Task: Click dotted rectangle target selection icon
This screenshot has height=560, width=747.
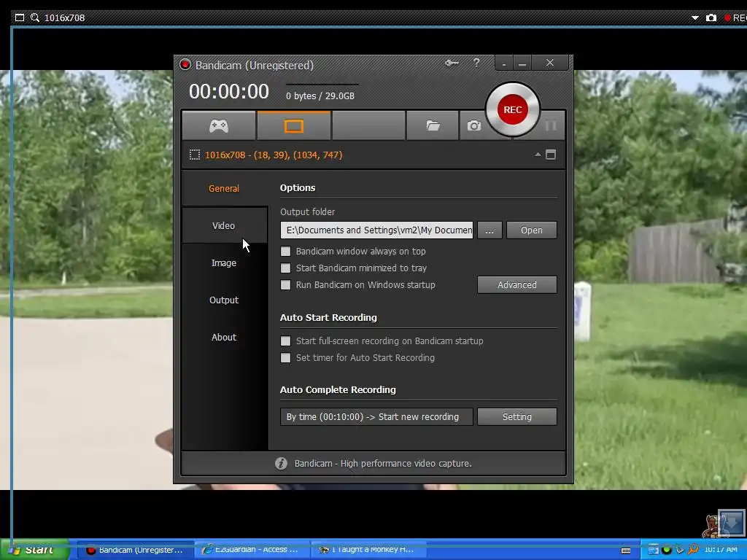Action: point(194,155)
